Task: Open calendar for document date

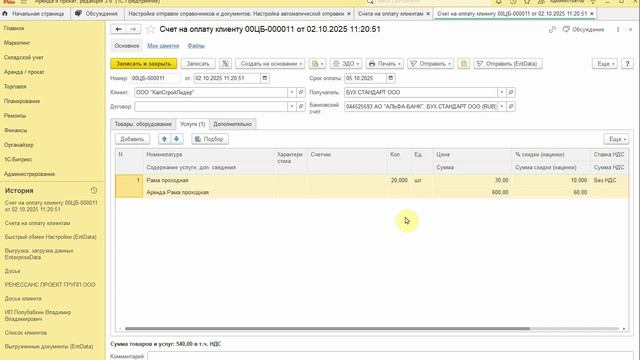Action: (x=264, y=78)
